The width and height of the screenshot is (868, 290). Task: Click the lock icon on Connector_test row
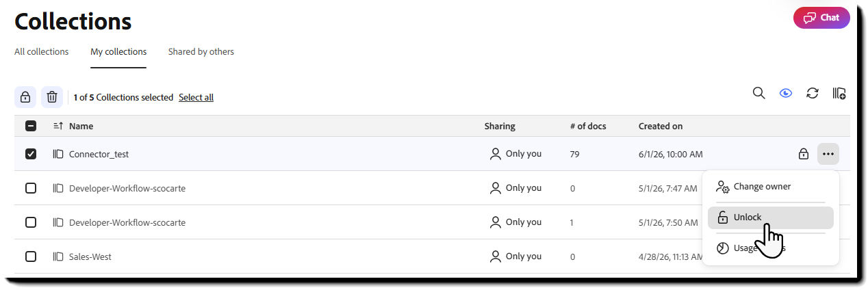tap(804, 154)
